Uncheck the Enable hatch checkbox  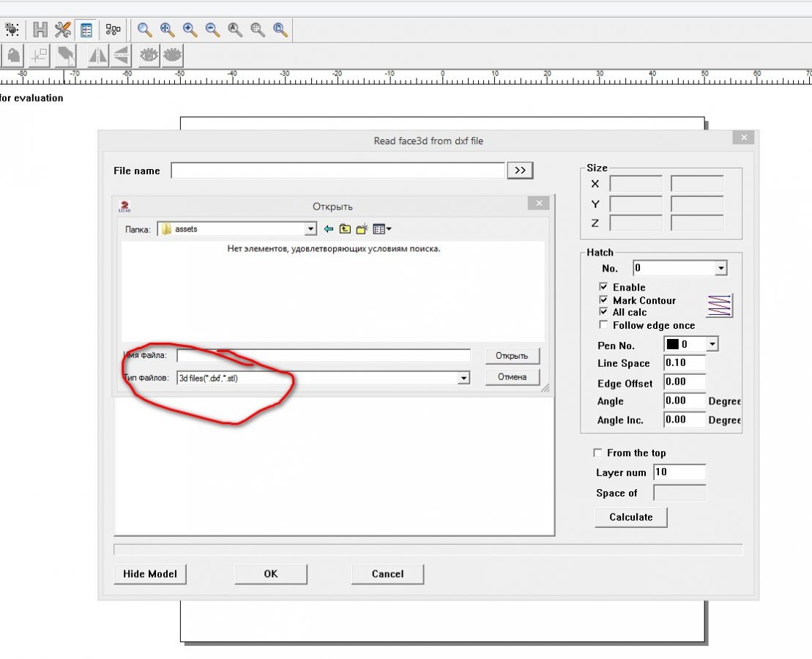click(603, 287)
